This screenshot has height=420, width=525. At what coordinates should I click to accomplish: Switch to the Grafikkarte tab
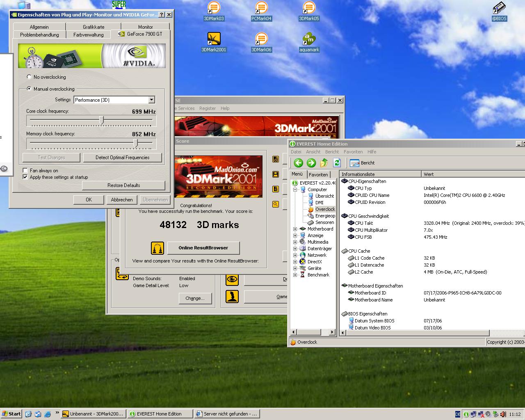(x=94, y=27)
